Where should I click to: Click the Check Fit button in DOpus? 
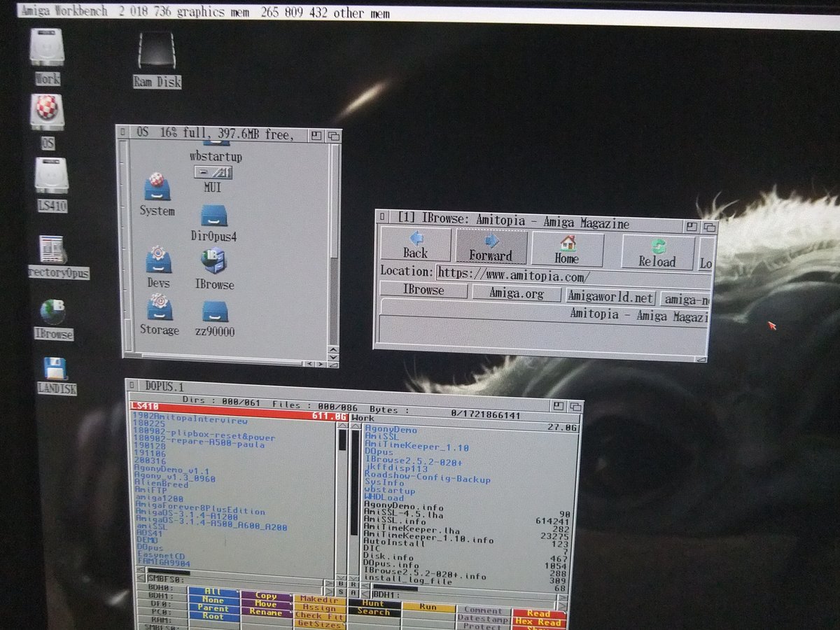coord(319,617)
